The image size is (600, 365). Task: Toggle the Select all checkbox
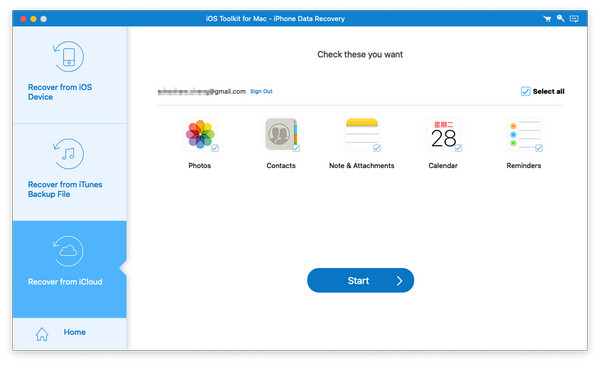(525, 91)
